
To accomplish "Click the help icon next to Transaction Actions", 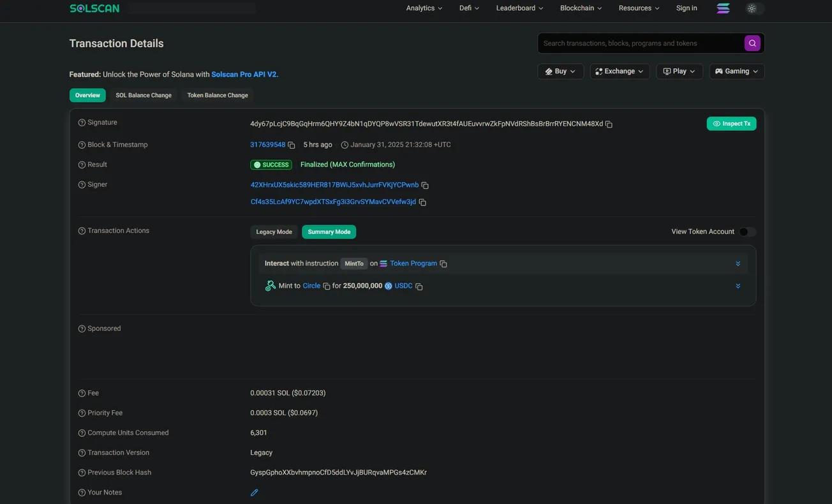I will coord(82,231).
